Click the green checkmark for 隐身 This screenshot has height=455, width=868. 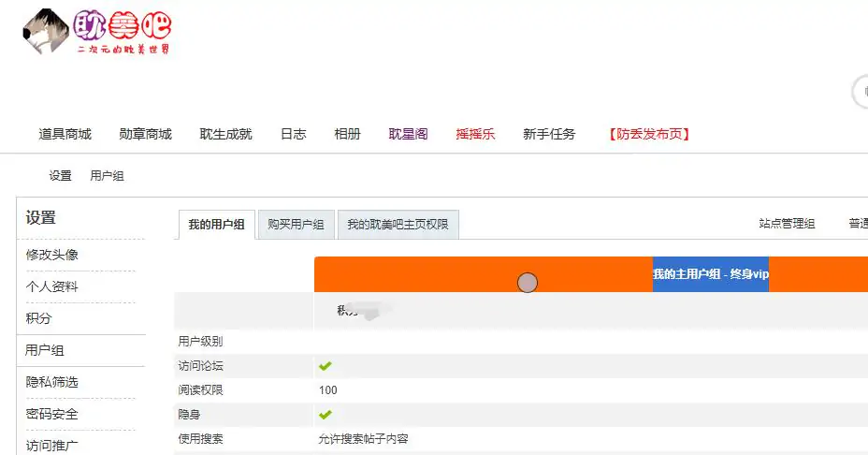pyautogui.click(x=325, y=415)
